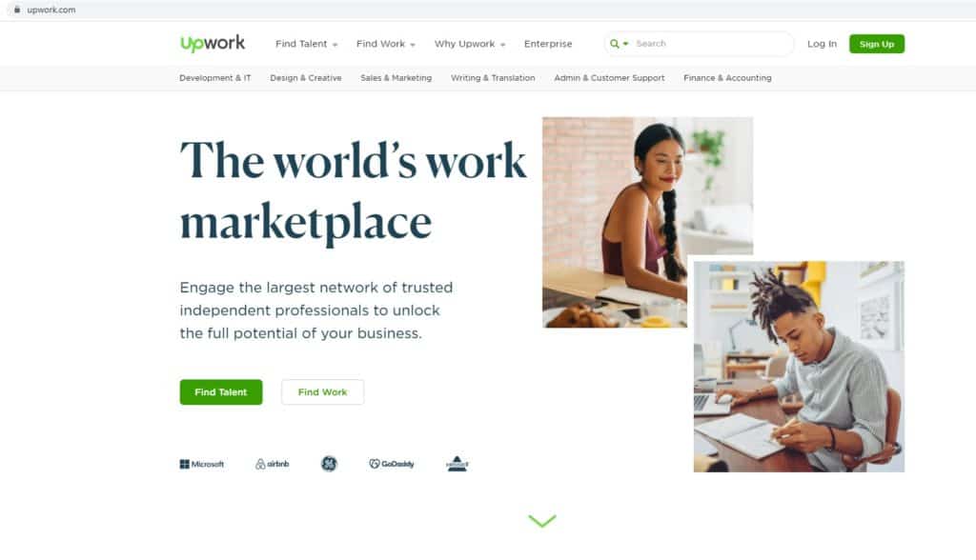
Task: Open the Enterprise menu item
Action: tap(548, 44)
